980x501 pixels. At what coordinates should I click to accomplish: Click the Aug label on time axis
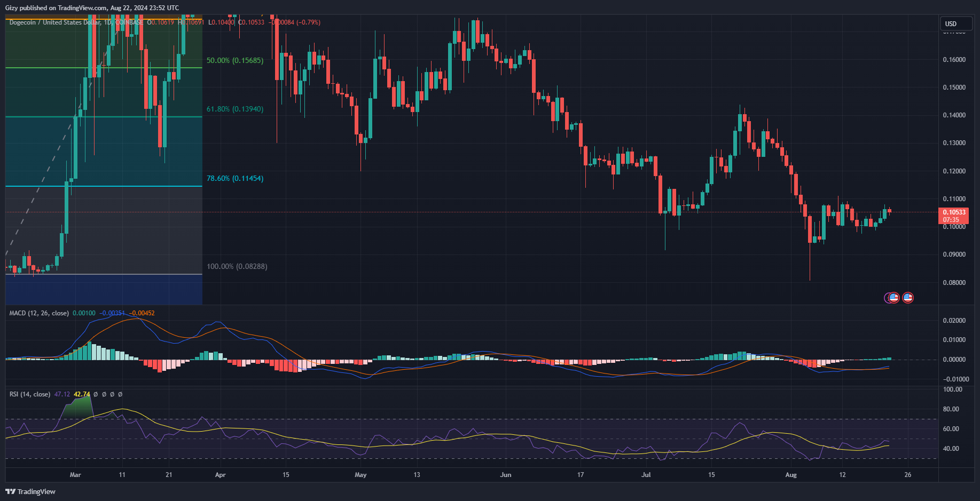(791, 475)
